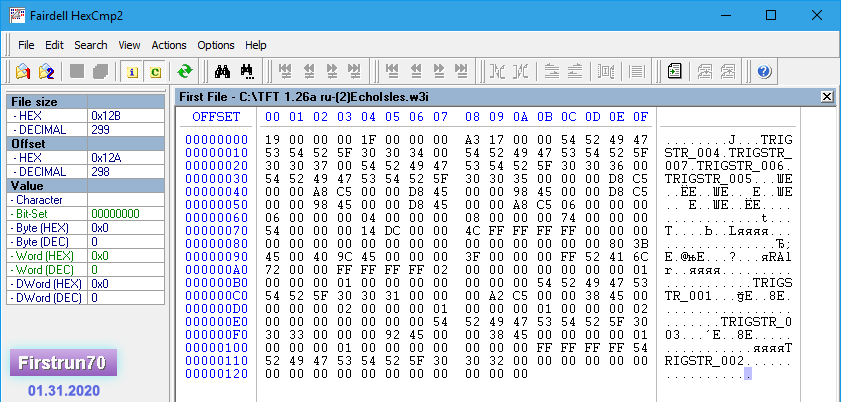
Task: Open the first file with the folder-1 icon
Action: pos(23,71)
